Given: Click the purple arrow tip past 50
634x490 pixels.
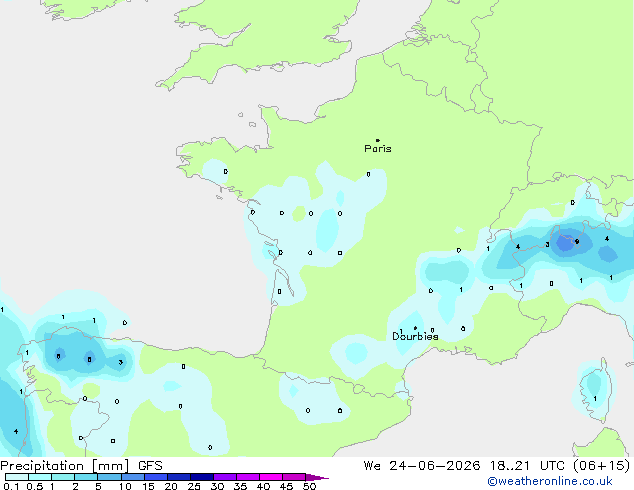Looking at the screenshot, I should coord(317,477).
